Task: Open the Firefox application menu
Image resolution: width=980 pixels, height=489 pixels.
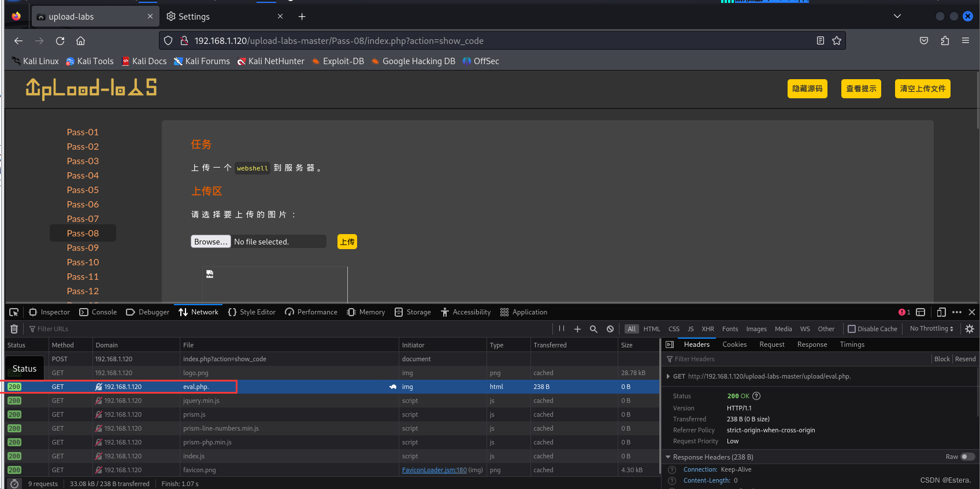Action: [966, 40]
